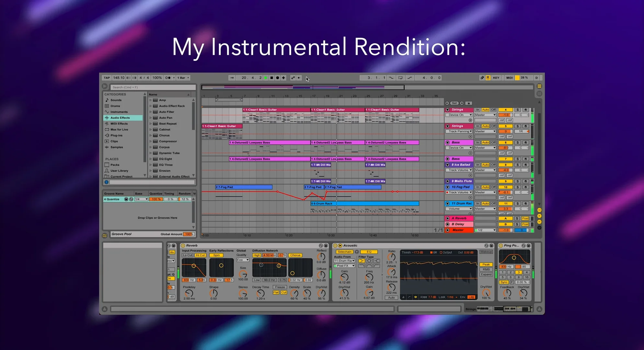This screenshot has width=644, height=350.
Task: Click the Groove Pool Global Amount slider
Action: pos(189,234)
